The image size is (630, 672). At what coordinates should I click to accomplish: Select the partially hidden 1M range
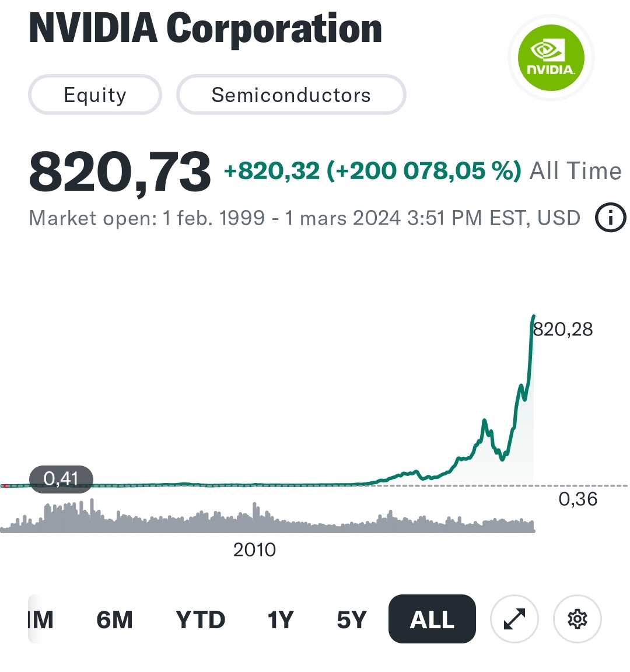[41, 619]
